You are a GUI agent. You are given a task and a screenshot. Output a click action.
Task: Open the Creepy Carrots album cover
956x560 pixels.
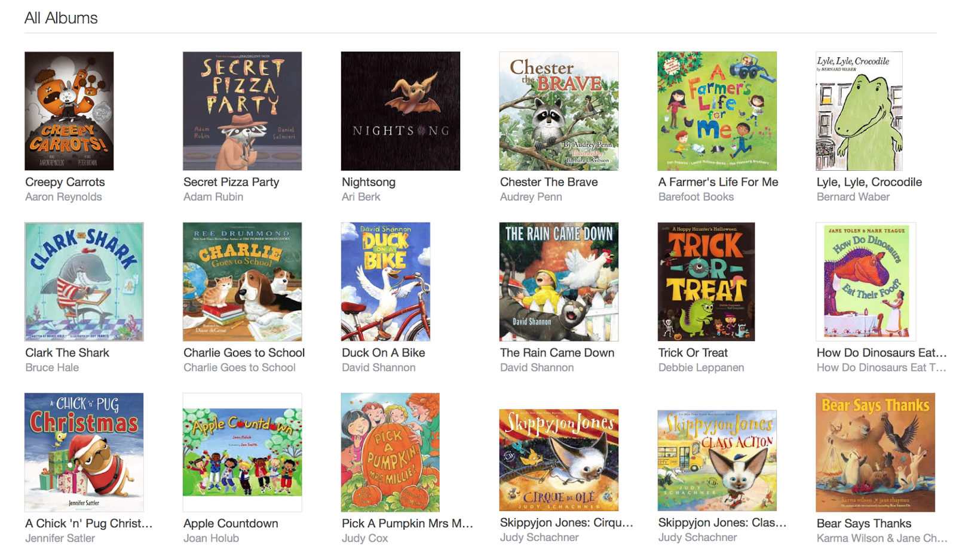(x=69, y=111)
